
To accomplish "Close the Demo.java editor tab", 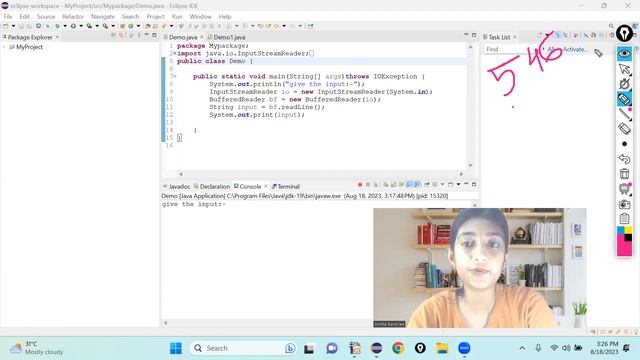I will coord(202,37).
